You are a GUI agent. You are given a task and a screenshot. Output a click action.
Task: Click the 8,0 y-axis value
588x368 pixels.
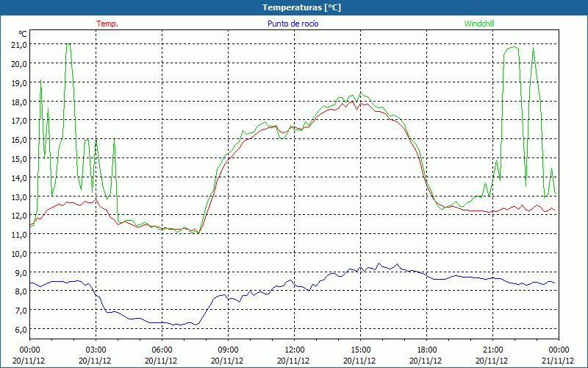click(21, 291)
